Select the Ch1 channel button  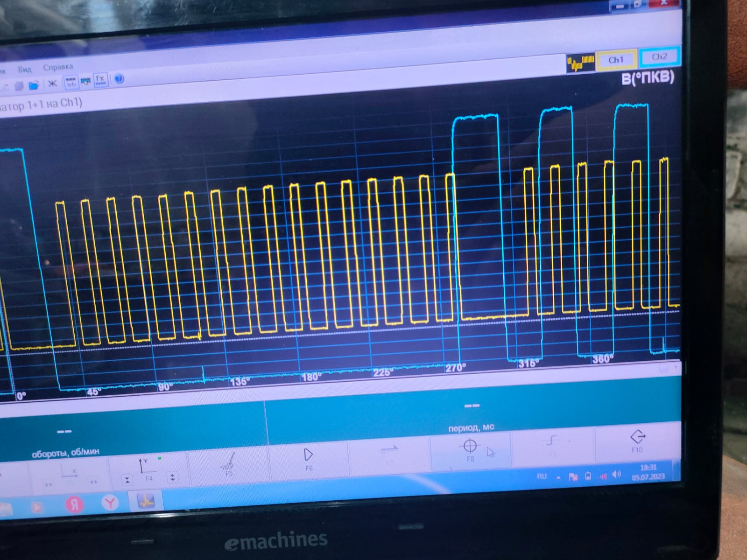(x=616, y=60)
